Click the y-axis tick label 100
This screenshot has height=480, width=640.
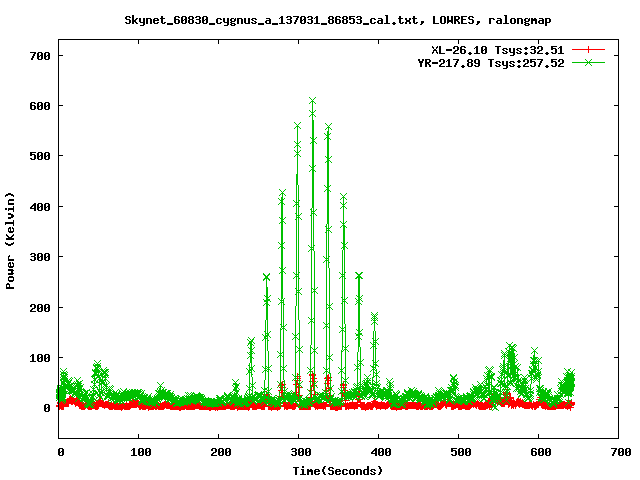pos(40,358)
